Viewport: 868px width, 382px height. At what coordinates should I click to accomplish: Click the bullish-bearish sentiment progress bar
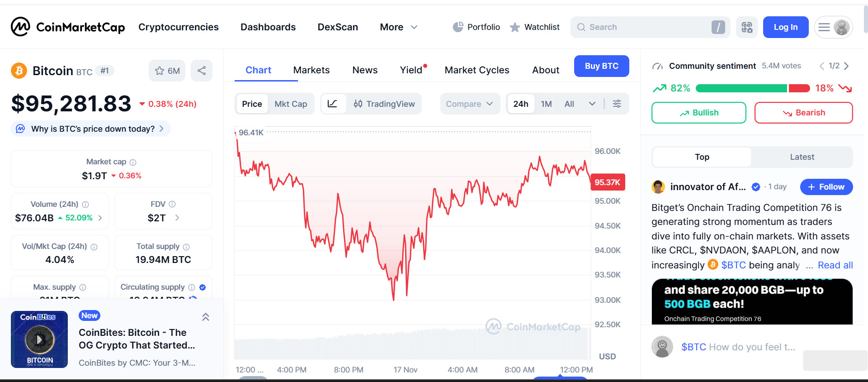coord(752,88)
